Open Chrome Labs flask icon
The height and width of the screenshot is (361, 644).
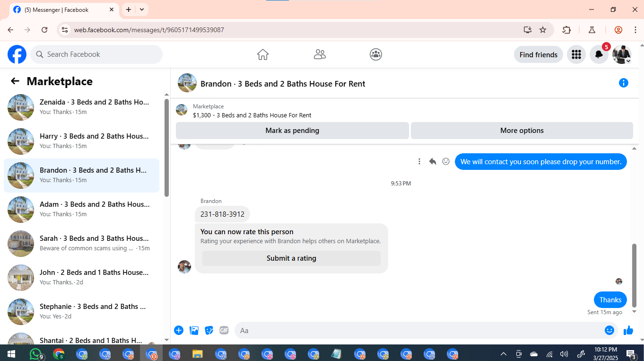[x=592, y=30]
